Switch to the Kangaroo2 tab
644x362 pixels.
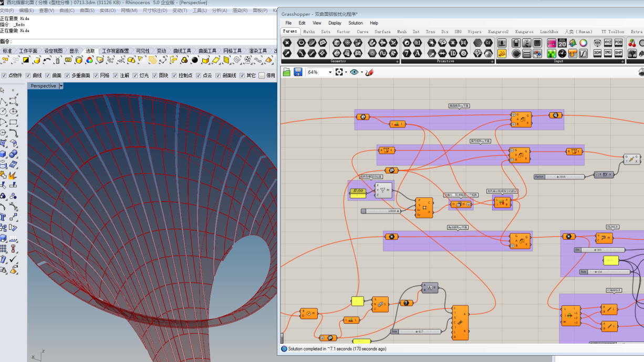pyautogui.click(x=498, y=31)
